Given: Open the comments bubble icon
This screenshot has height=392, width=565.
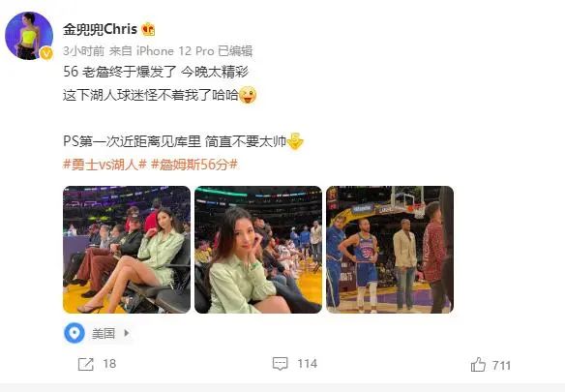Looking at the screenshot, I should point(280,364).
